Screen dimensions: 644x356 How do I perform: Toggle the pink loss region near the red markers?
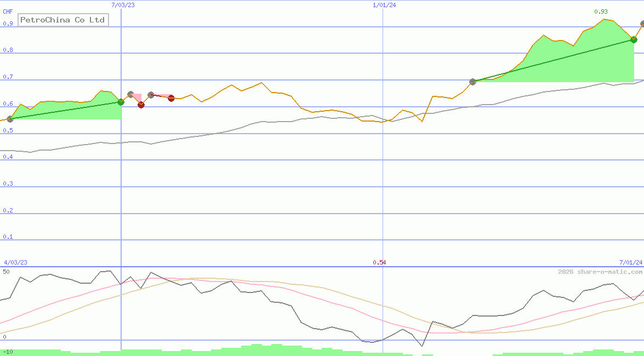tap(137, 97)
